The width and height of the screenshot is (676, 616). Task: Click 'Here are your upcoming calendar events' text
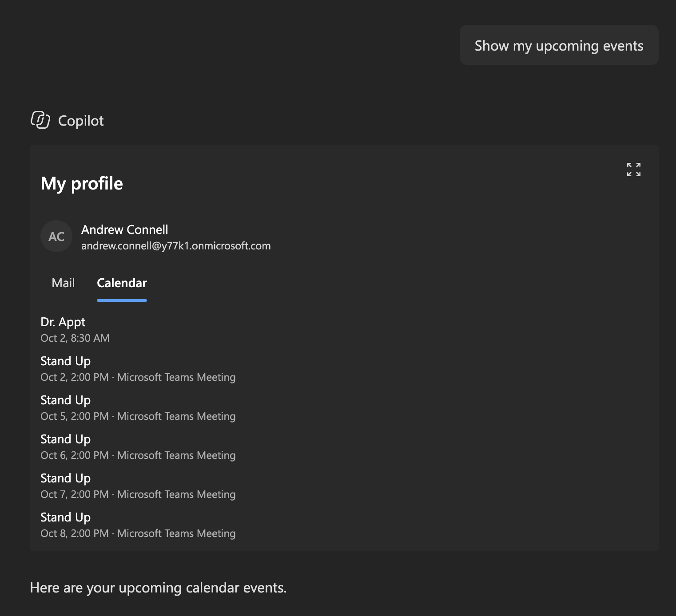(x=158, y=588)
